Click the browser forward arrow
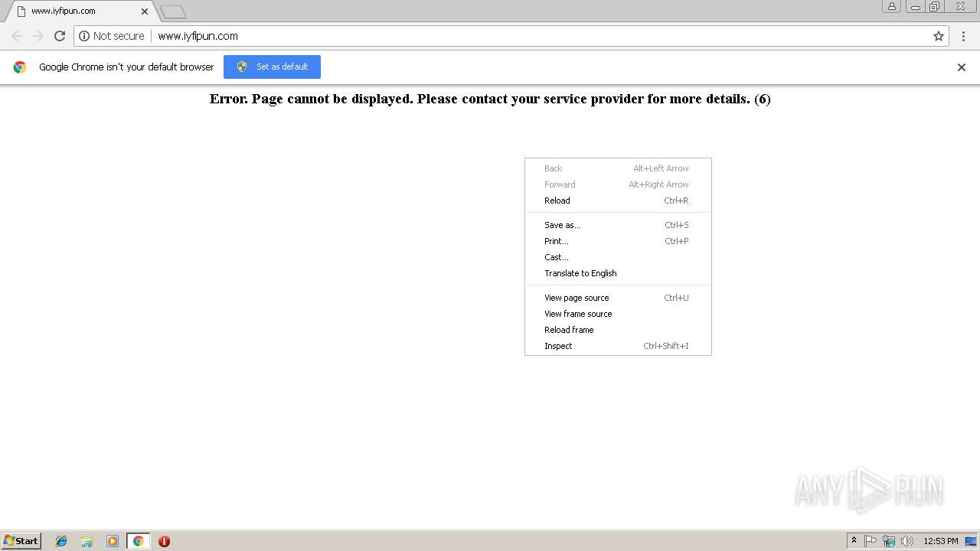Image resolution: width=980 pixels, height=551 pixels. pyautogui.click(x=38, y=36)
